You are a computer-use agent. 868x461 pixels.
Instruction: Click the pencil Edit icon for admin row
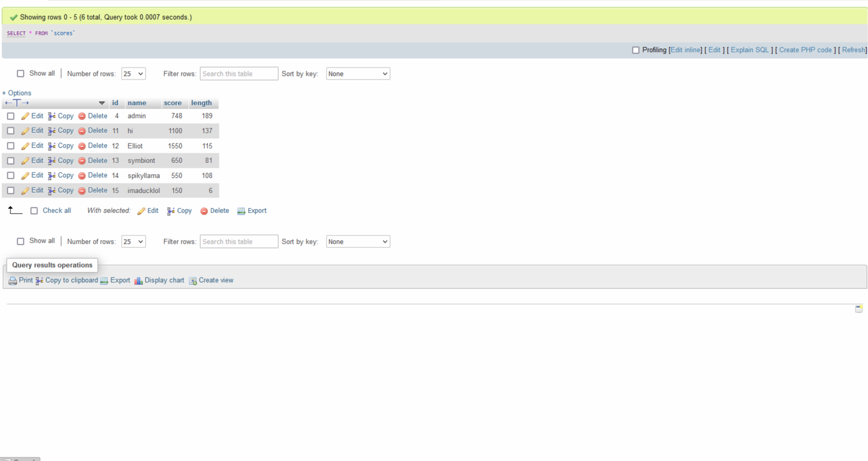click(25, 116)
